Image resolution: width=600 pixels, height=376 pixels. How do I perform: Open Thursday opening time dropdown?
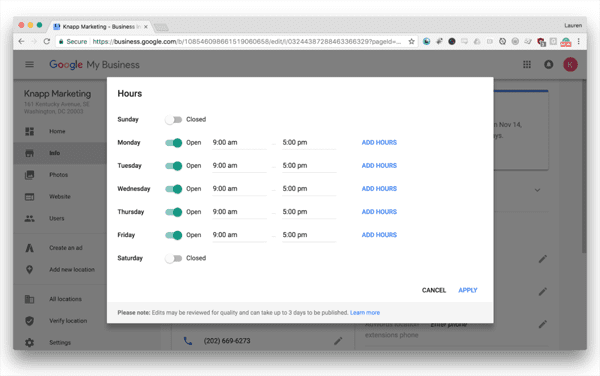(239, 212)
